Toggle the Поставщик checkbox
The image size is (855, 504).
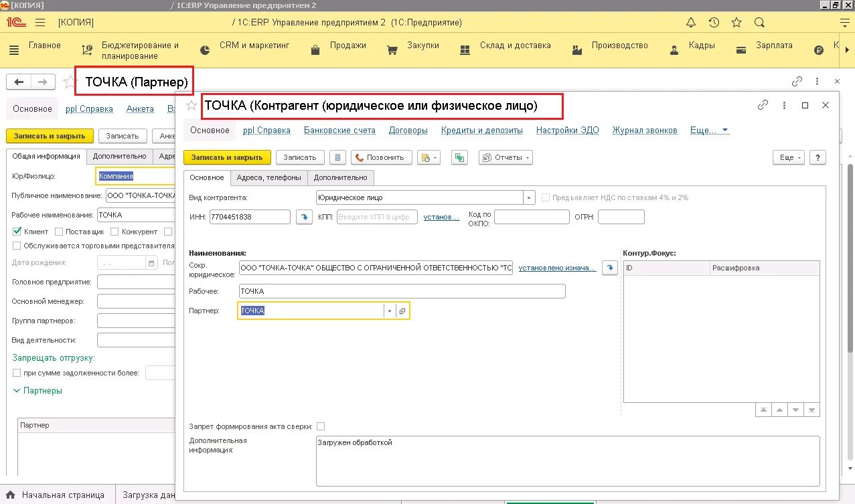pos(59,232)
